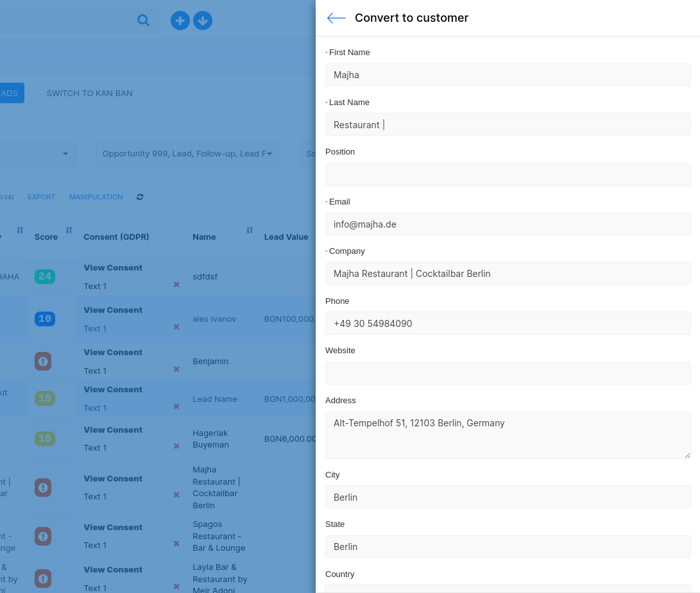700x593 pixels.
Task: Click score badge 24
Action: pyautogui.click(x=45, y=277)
